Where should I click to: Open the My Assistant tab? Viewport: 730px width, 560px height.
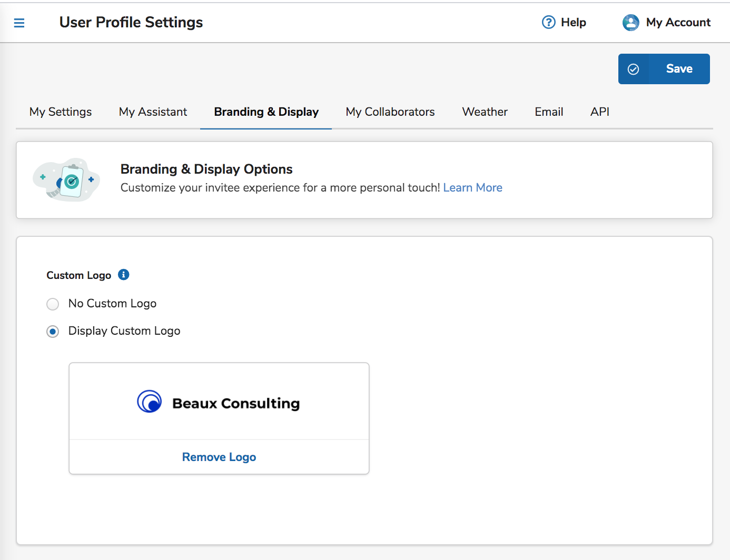coord(153,112)
